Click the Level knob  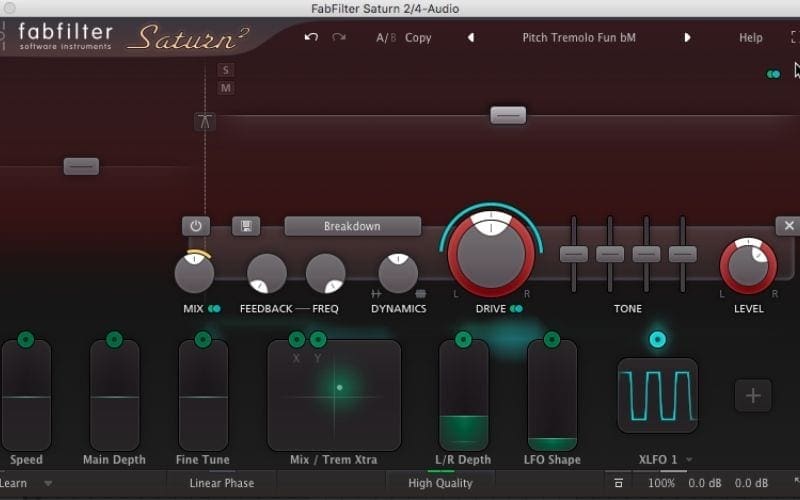tap(748, 266)
